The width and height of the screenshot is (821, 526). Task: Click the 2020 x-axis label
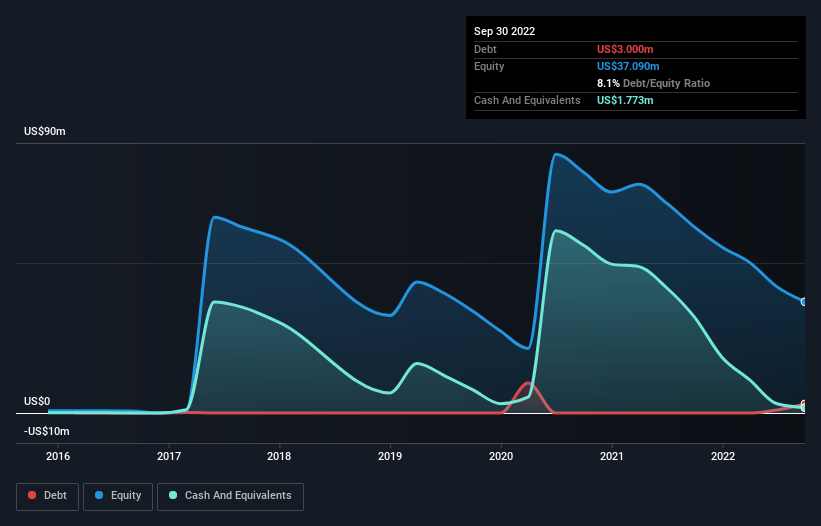(x=501, y=456)
